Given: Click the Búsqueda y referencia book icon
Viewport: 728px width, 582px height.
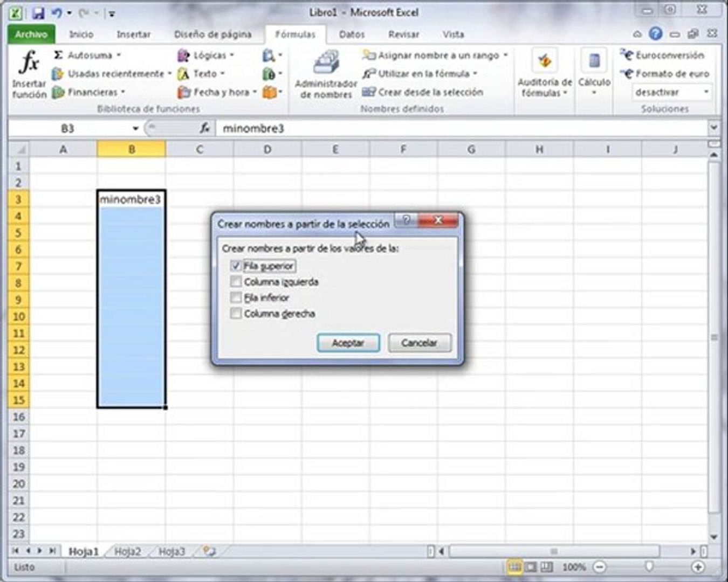Looking at the screenshot, I should coord(272,55).
